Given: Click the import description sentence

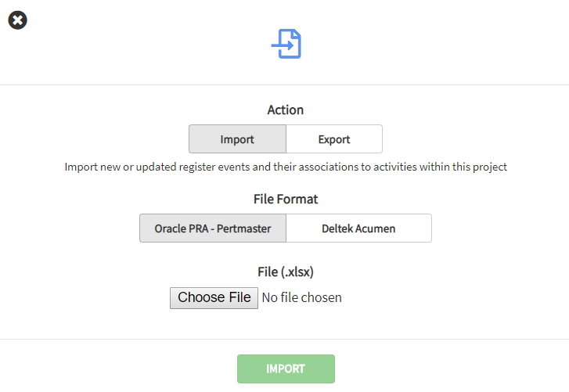Looking at the screenshot, I should click(x=286, y=167).
